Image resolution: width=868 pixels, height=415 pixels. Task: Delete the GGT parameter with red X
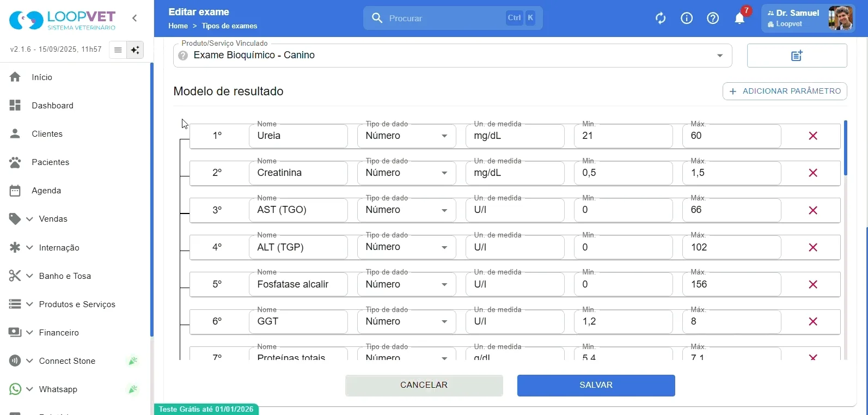[813, 322]
